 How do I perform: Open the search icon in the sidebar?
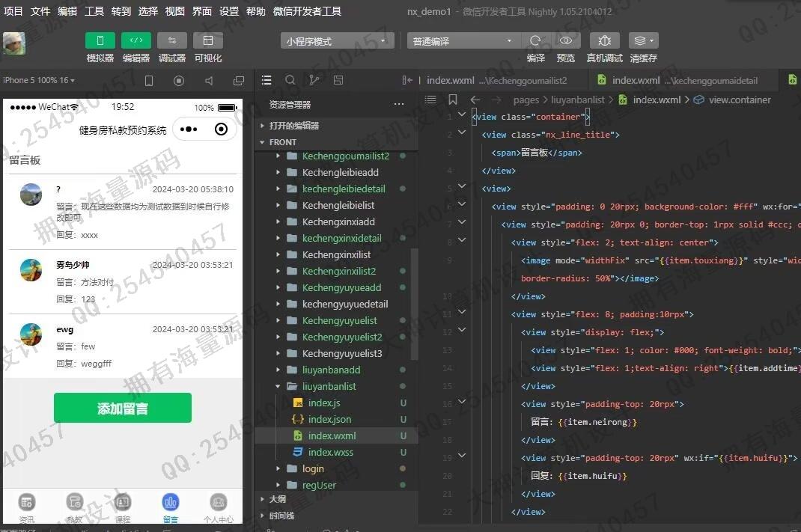290,80
